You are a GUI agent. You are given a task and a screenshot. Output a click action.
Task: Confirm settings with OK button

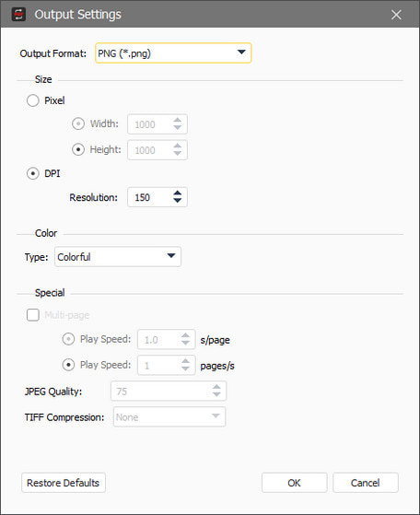point(294,483)
